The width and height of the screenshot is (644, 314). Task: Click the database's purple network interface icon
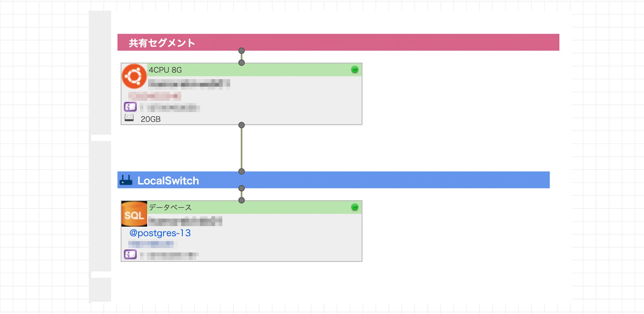tap(130, 254)
